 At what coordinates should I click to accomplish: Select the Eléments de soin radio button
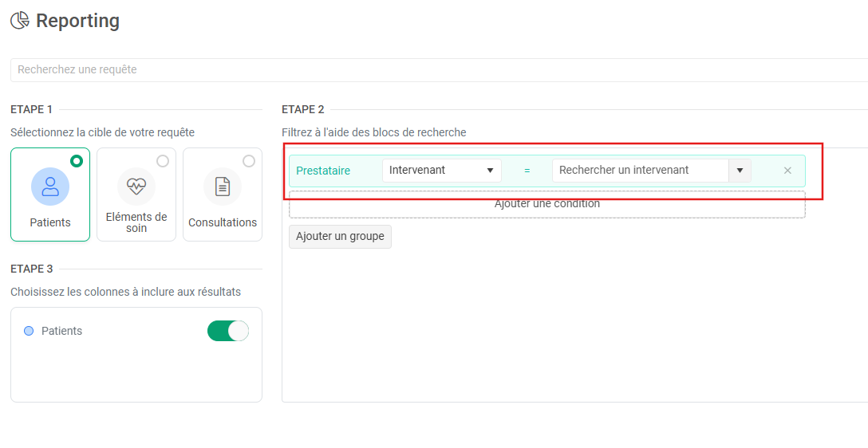tap(163, 161)
